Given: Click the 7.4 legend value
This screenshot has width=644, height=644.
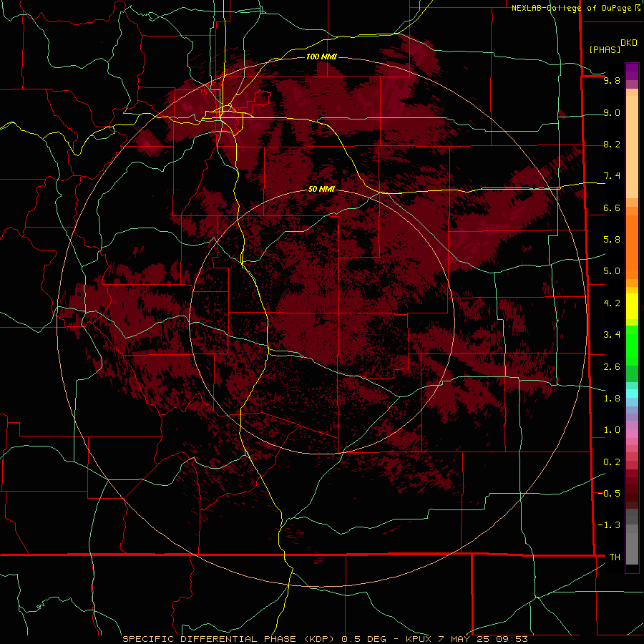Looking at the screenshot, I should tap(612, 176).
